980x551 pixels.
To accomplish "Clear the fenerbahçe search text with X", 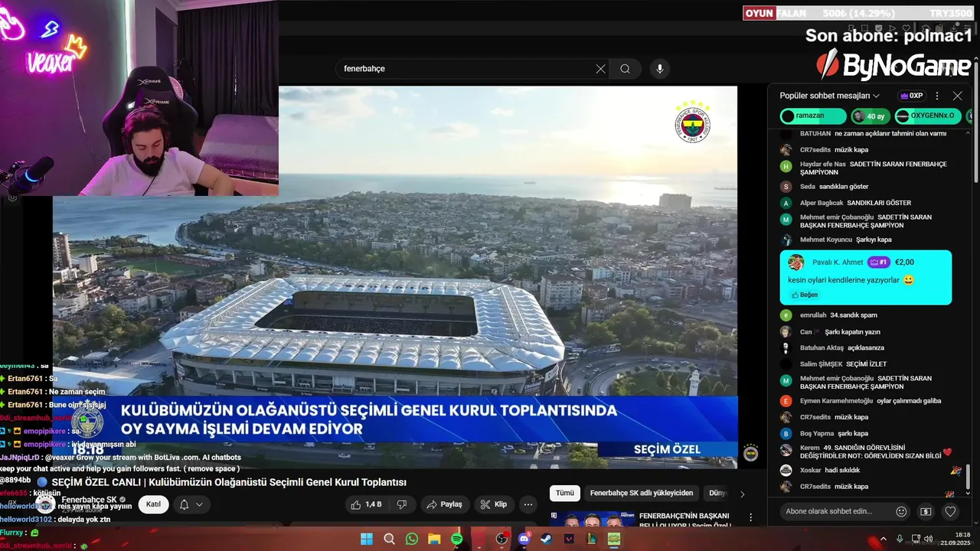I will pos(601,69).
